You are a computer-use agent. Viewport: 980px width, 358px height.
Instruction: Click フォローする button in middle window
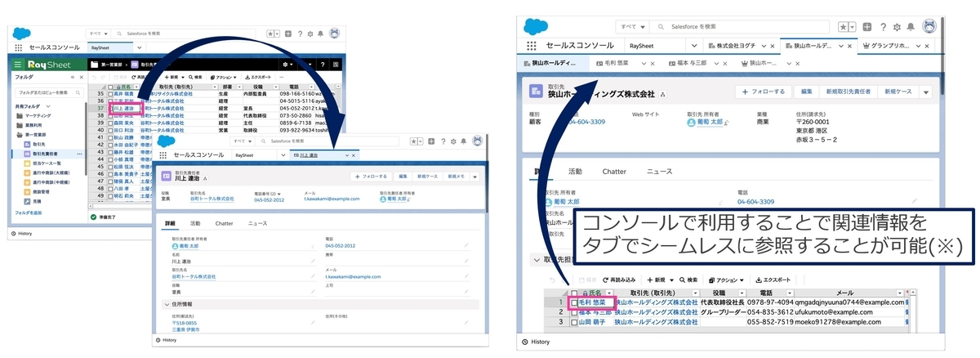click(x=372, y=176)
